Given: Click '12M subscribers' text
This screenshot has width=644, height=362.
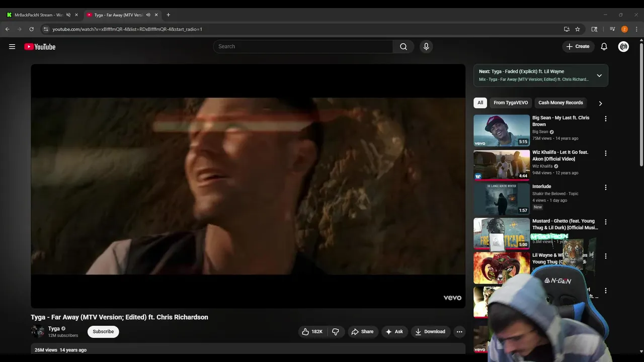Looking at the screenshot, I should (x=63, y=335).
